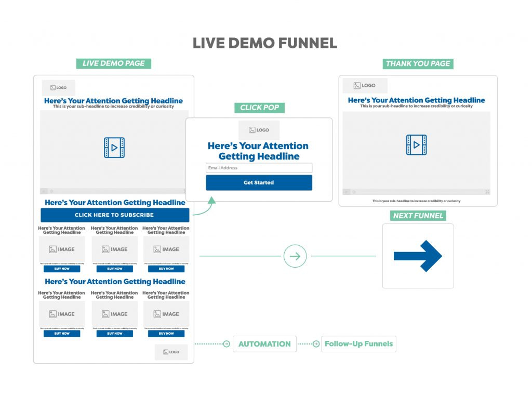Select the upper-row right IMAGE placeholder
The width and height of the screenshot is (532, 397).
[x=166, y=249]
